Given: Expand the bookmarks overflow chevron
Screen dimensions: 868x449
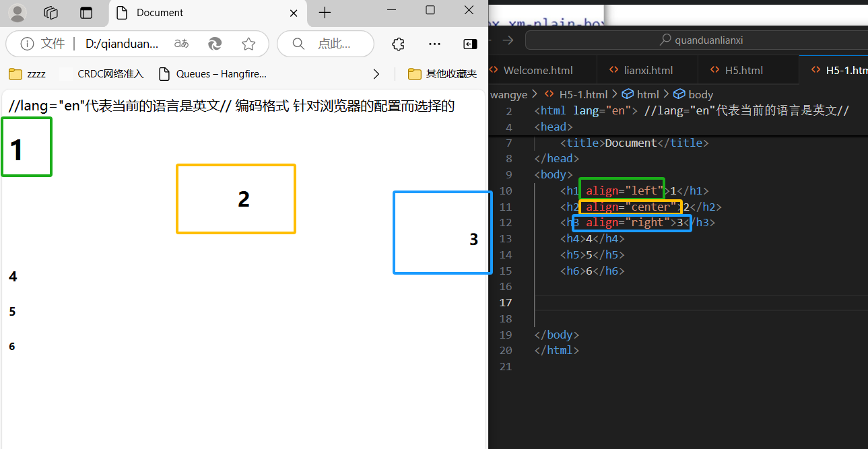Looking at the screenshot, I should point(376,74).
